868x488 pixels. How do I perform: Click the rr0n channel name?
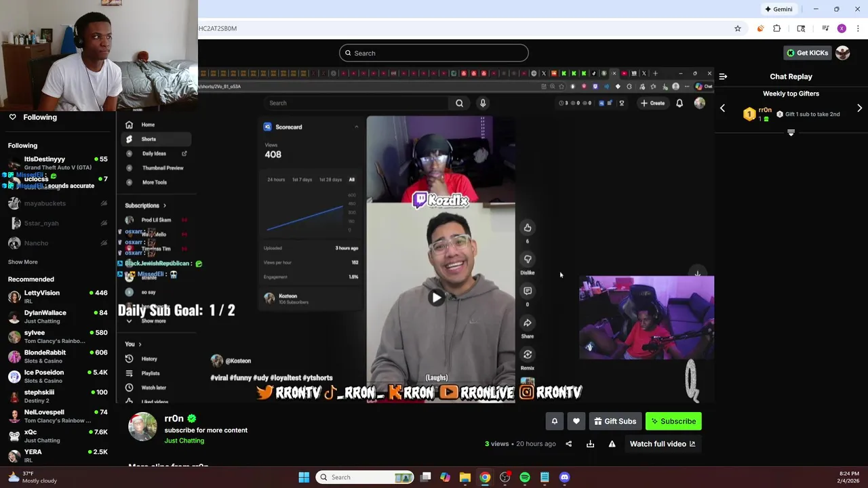pos(174,418)
